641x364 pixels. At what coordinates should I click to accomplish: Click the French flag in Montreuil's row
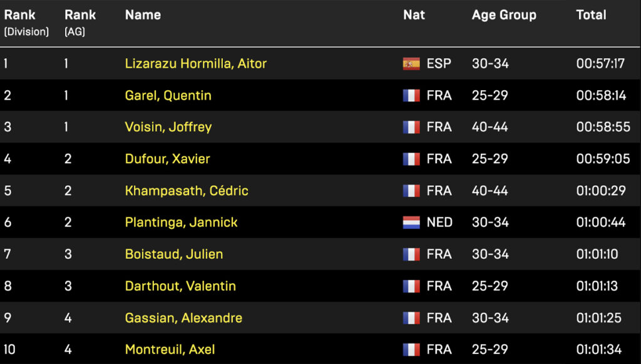click(411, 350)
